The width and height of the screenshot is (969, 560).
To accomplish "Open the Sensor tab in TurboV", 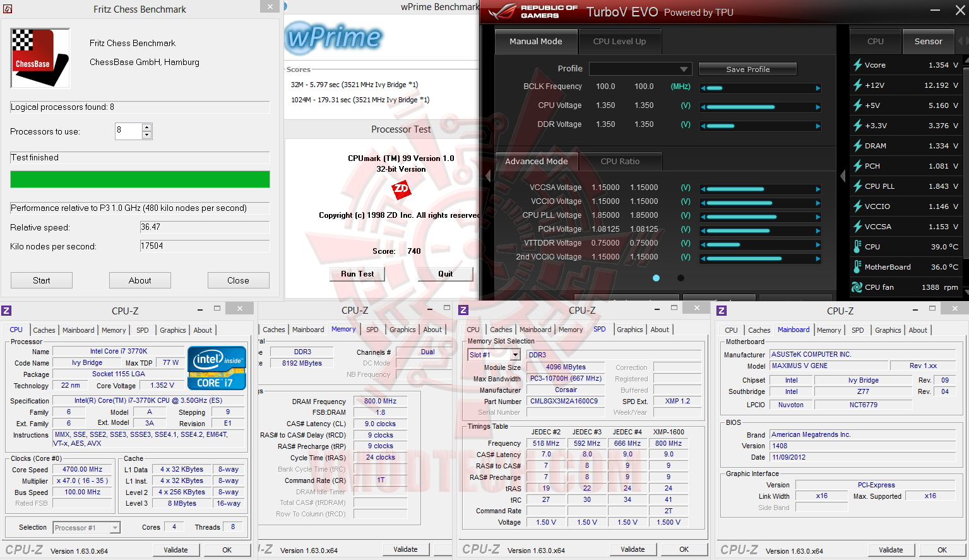I will point(928,42).
